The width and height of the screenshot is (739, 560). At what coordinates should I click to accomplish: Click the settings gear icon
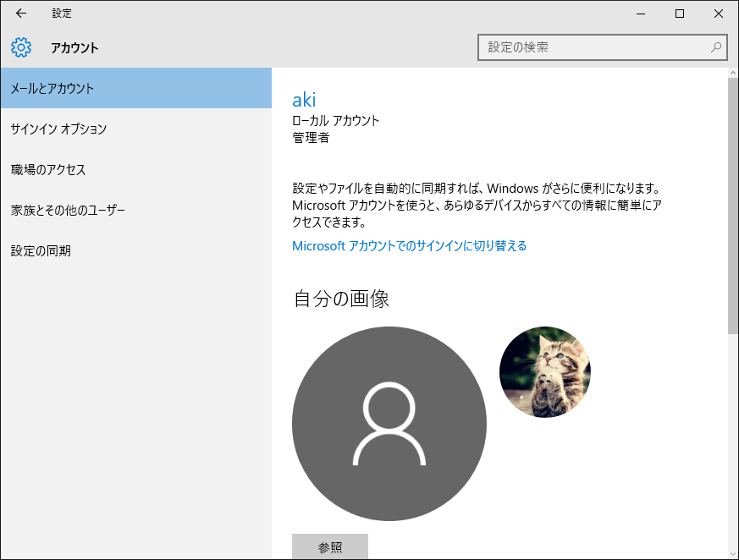[21, 47]
